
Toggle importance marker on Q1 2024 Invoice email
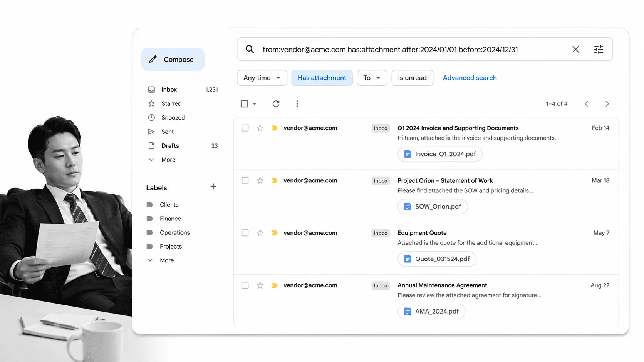275,128
